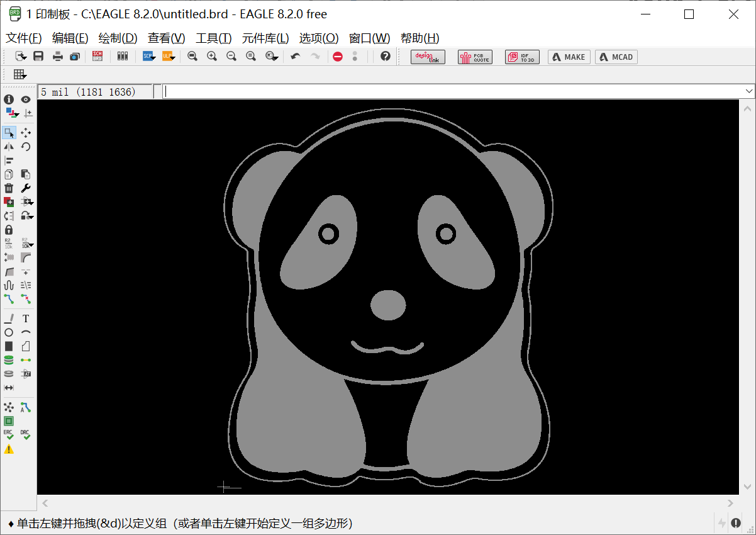This screenshot has width=756, height=535.
Task: Click the IDF to 3D button
Action: point(522,57)
